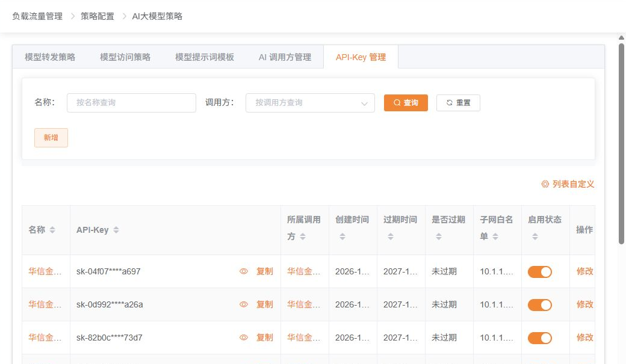Click the 新增 add button
Screen dimensions: 626x364
(51, 138)
